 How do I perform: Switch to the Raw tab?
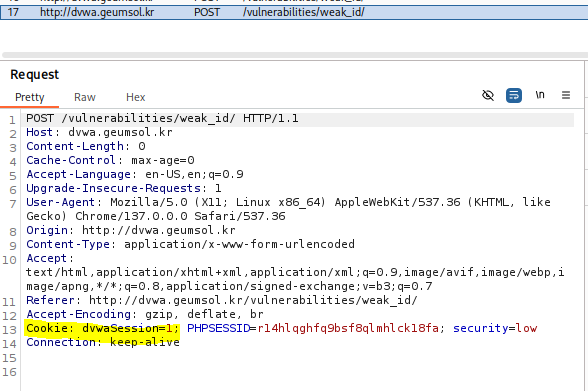(85, 97)
